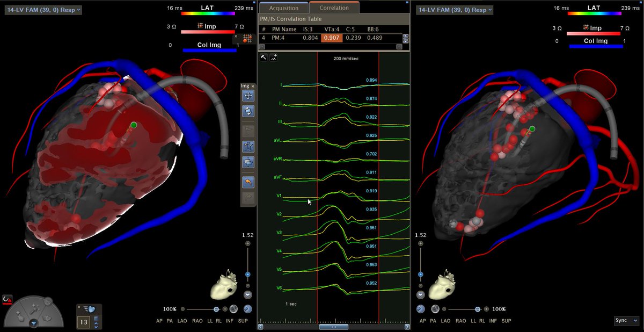Click the grayed flag icon in Img toolbar

click(248, 130)
